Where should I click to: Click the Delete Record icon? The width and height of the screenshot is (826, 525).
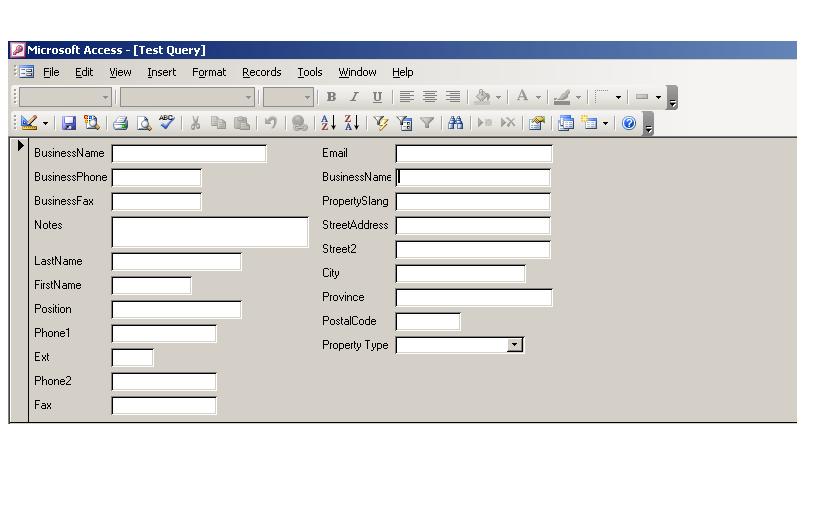click(508, 123)
